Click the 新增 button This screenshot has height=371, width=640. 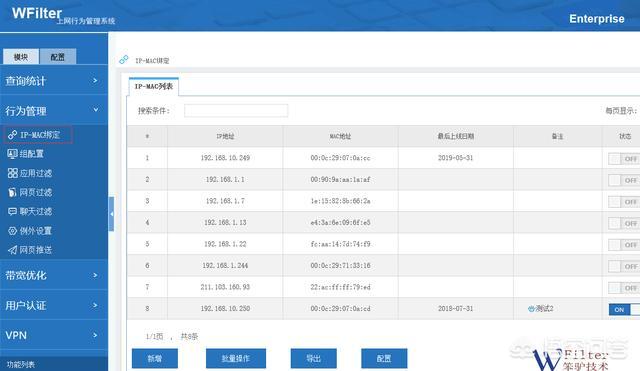[x=155, y=358]
